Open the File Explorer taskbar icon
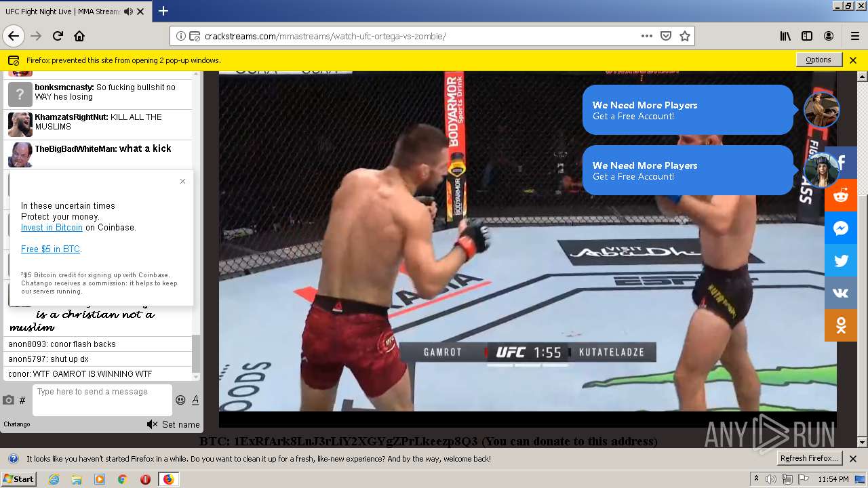 77,479
